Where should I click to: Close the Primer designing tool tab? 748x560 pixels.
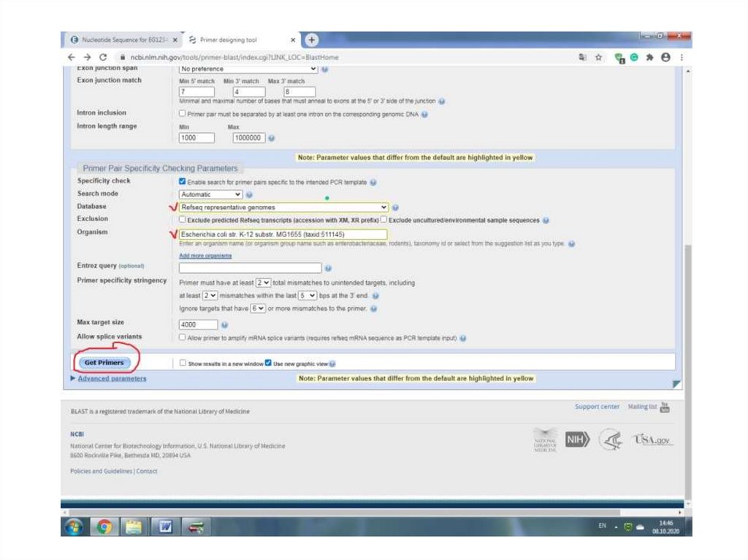click(293, 39)
